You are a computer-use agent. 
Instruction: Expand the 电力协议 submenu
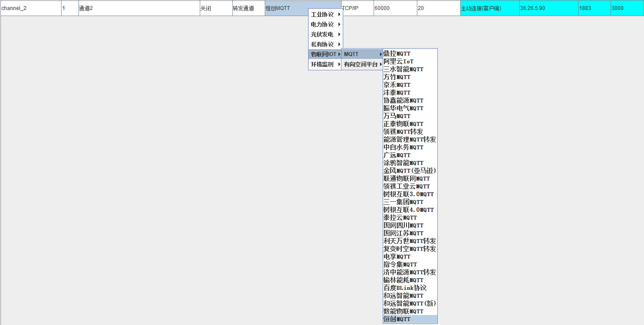pos(325,24)
